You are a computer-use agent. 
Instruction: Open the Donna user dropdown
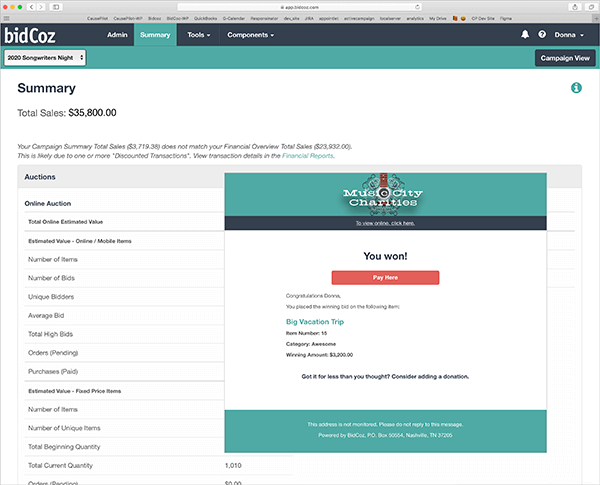pos(571,35)
